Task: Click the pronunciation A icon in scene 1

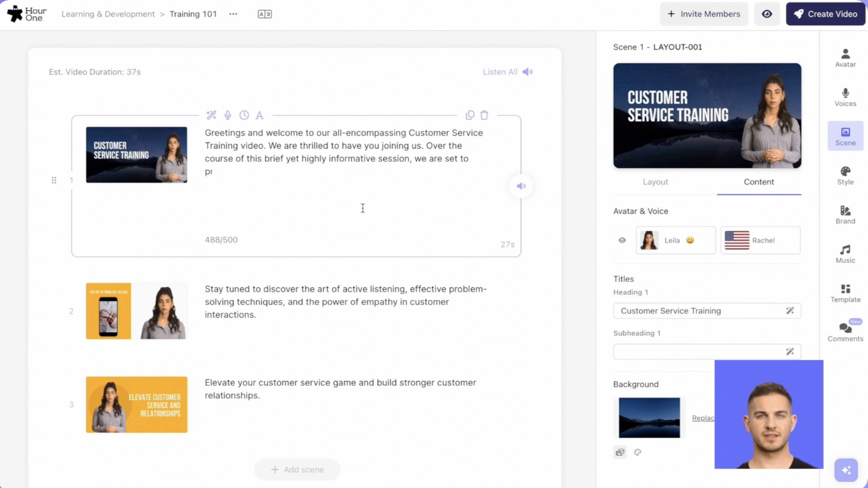Action: coord(259,115)
